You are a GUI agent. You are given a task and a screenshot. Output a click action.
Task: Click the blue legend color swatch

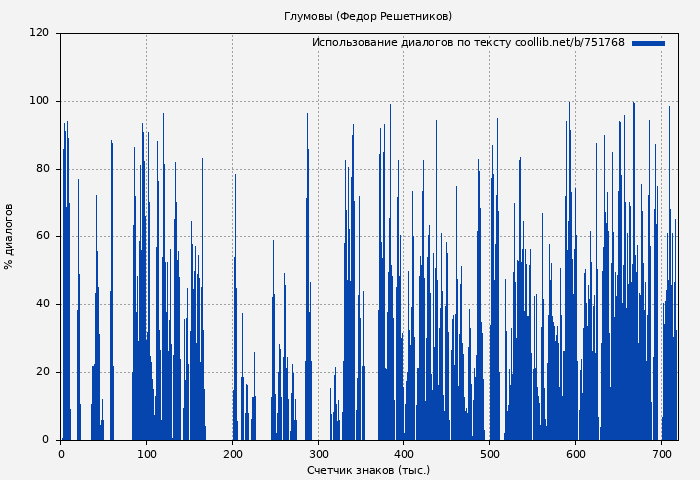pyautogui.click(x=648, y=43)
